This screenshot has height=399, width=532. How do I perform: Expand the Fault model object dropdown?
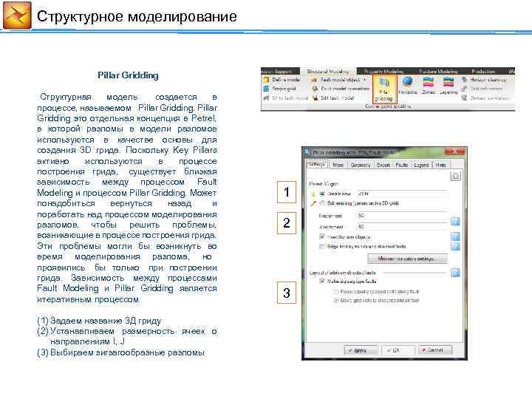point(365,80)
